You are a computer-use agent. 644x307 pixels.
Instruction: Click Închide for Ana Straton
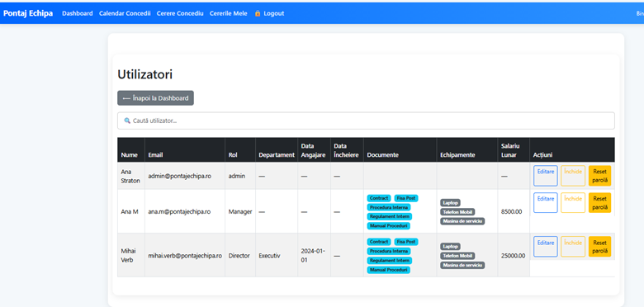(573, 176)
